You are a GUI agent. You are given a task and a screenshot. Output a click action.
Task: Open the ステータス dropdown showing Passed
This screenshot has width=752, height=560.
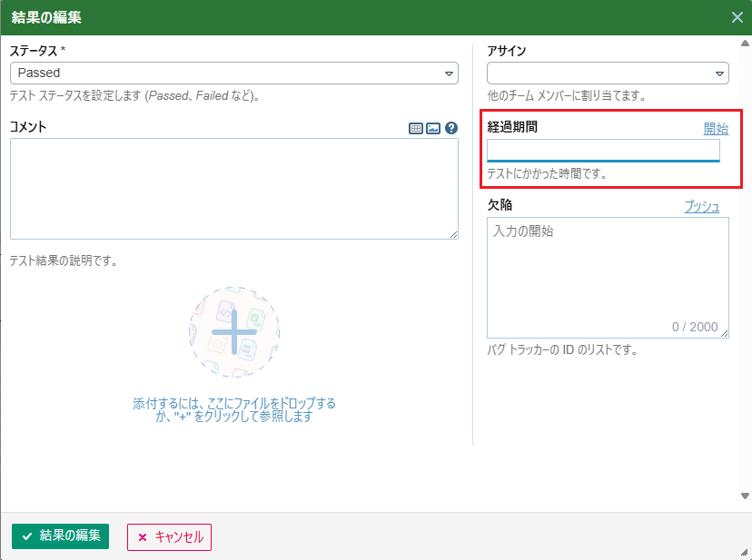click(x=233, y=73)
